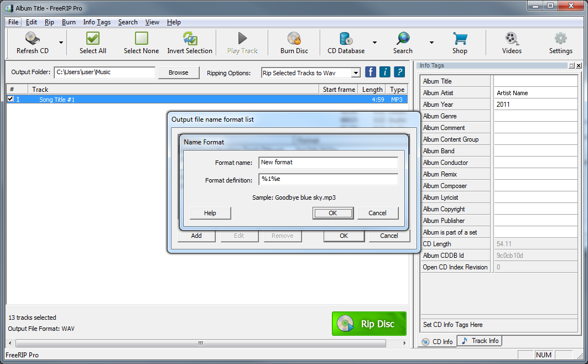Viewport: 588px width, 364px height.
Task: Open the Rip menu
Action: [49, 22]
